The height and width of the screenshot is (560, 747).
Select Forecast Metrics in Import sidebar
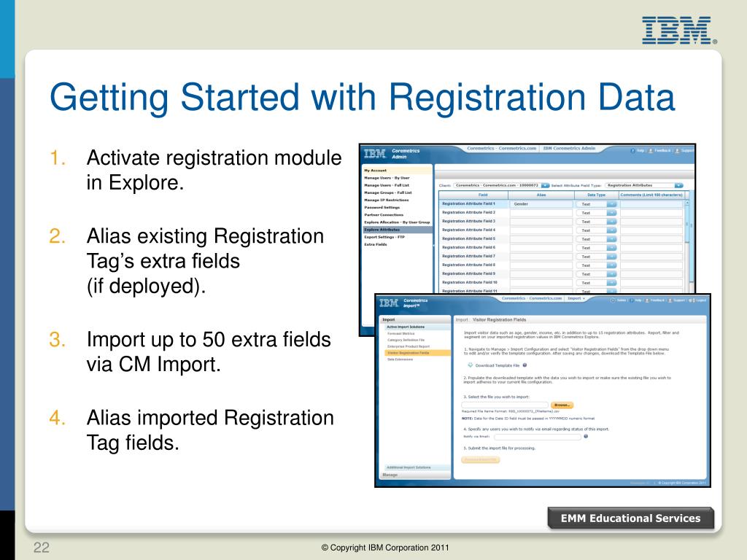pos(400,334)
